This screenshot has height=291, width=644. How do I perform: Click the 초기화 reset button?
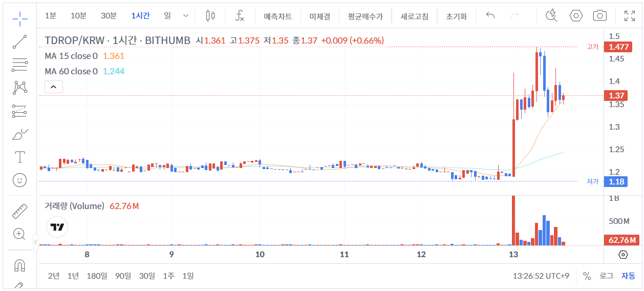click(457, 16)
